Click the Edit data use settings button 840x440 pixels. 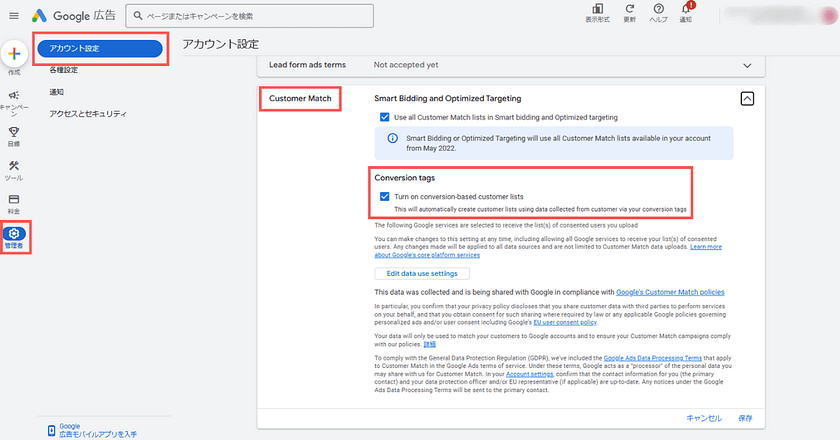coord(421,273)
